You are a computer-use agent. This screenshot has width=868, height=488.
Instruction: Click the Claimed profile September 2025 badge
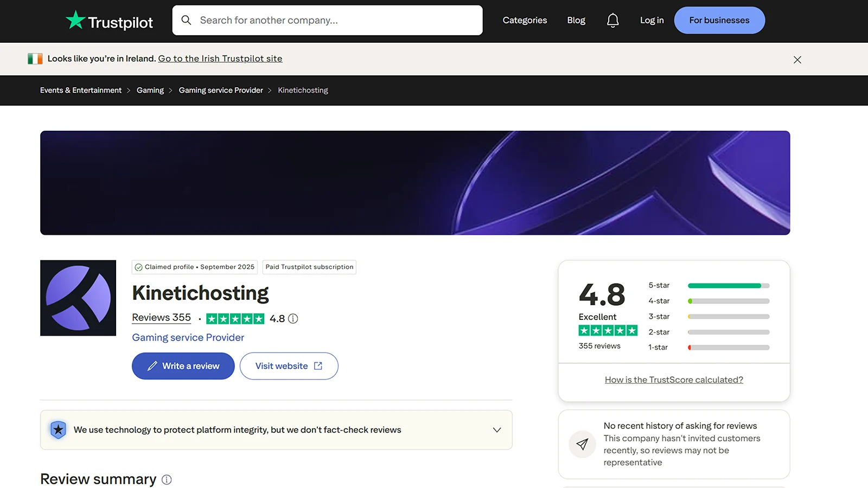pos(195,267)
